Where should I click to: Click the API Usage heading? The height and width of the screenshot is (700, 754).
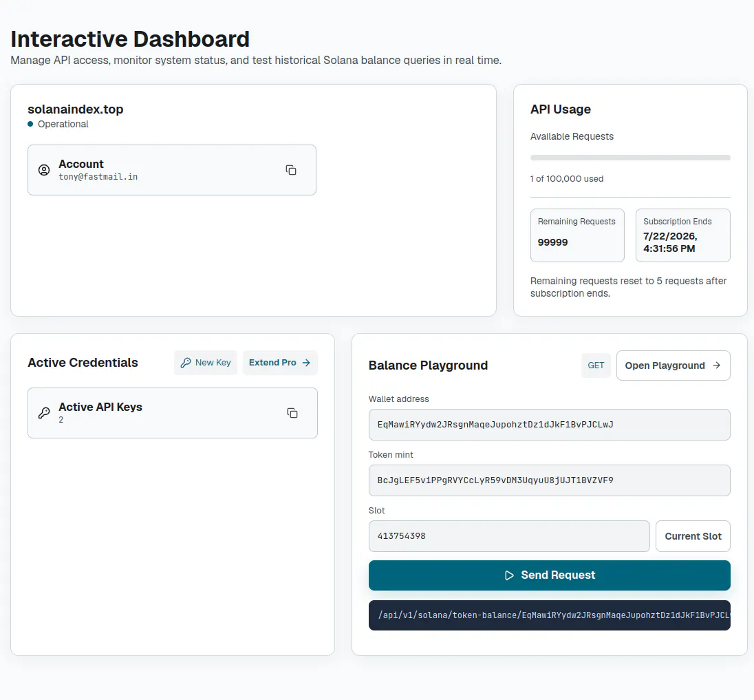[560, 109]
